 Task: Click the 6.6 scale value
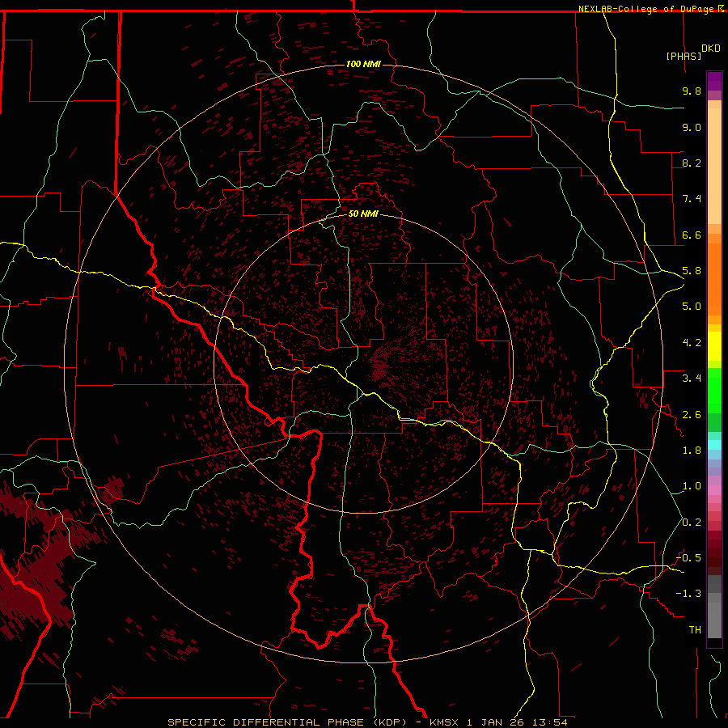pyautogui.click(x=692, y=235)
